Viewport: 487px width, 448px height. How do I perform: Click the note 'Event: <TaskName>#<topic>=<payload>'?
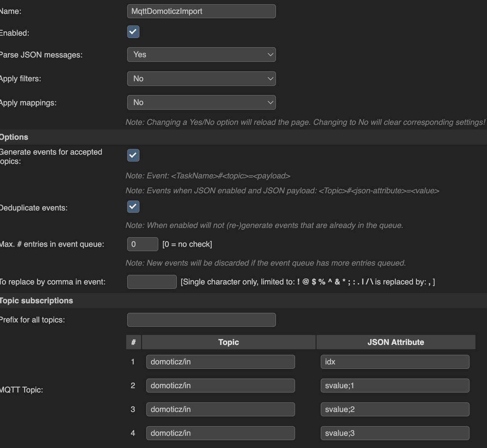coord(208,176)
